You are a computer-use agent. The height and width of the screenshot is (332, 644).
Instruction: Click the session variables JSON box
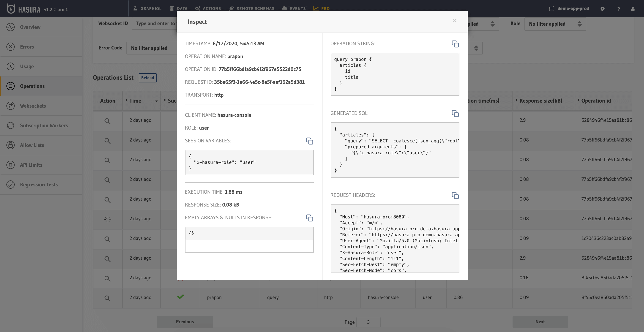click(249, 163)
